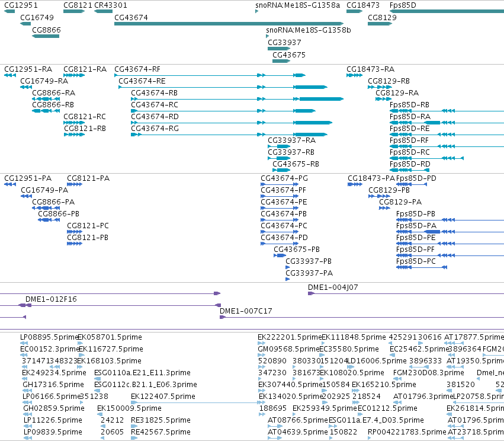504x441 pixels.
Task: Click the CG33937 gene label
Action: tap(284, 43)
